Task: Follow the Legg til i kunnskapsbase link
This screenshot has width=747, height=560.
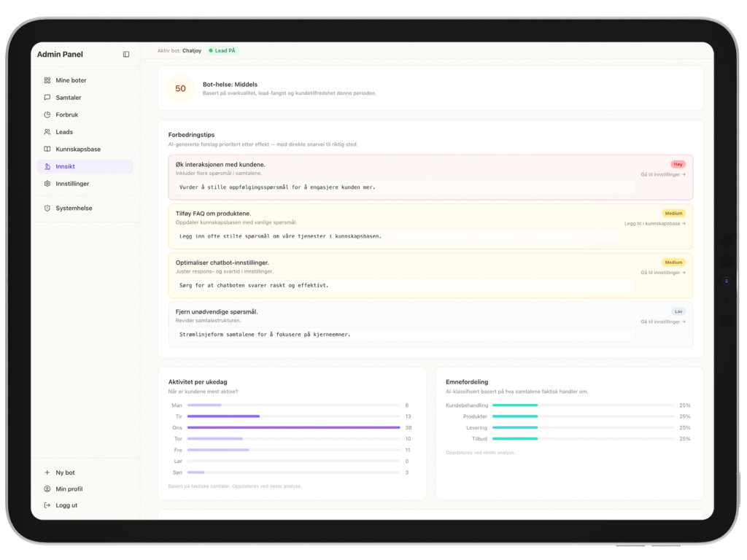Action: pyautogui.click(x=654, y=223)
